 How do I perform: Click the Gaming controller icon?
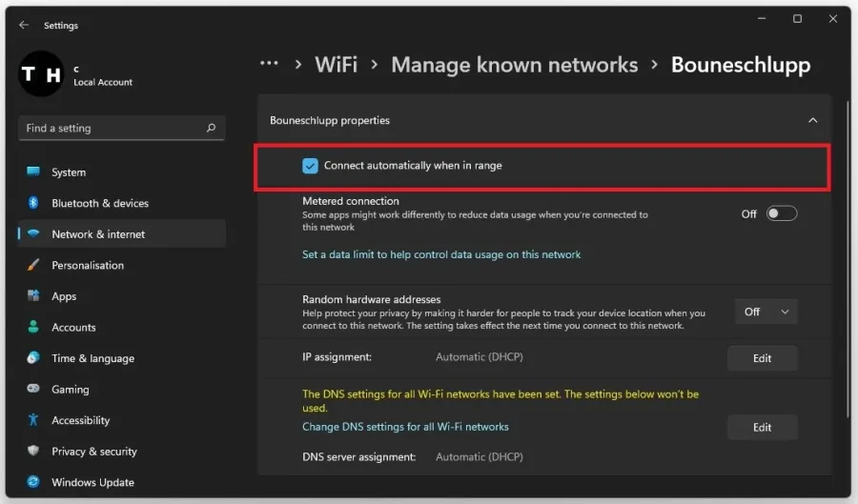point(33,389)
